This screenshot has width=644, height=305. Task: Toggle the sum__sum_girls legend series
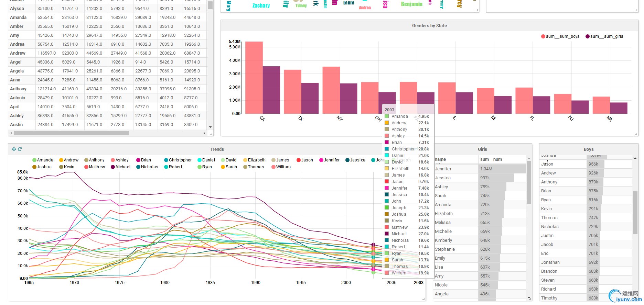coord(604,36)
